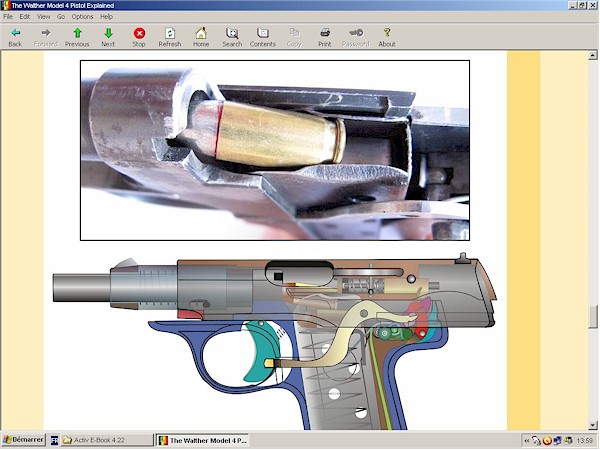
Task: Click the quick-launch icon beside Démarrer
Action: pos(54,440)
